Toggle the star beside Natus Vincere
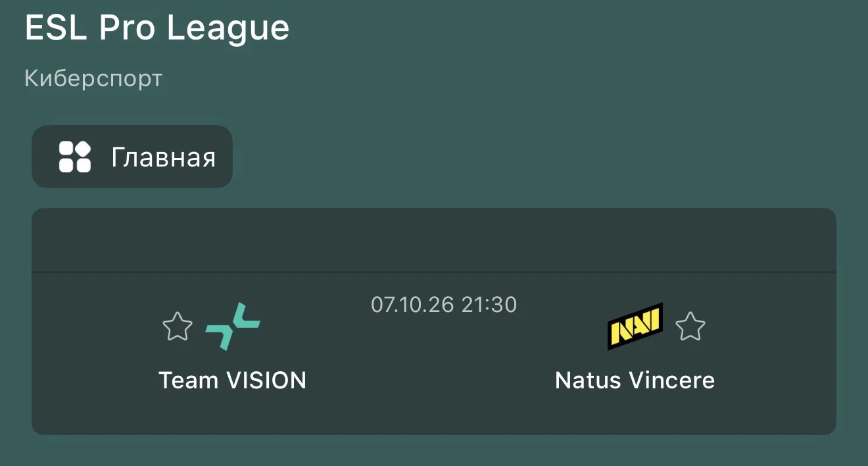Screen dimensions: 868x466 coord(690,326)
